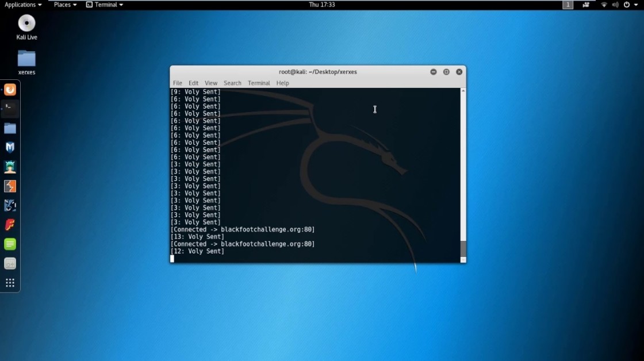This screenshot has height=361, width=644.
Task: Open the Kali Live disc desktop icon
Action: [x=26, y=27]
